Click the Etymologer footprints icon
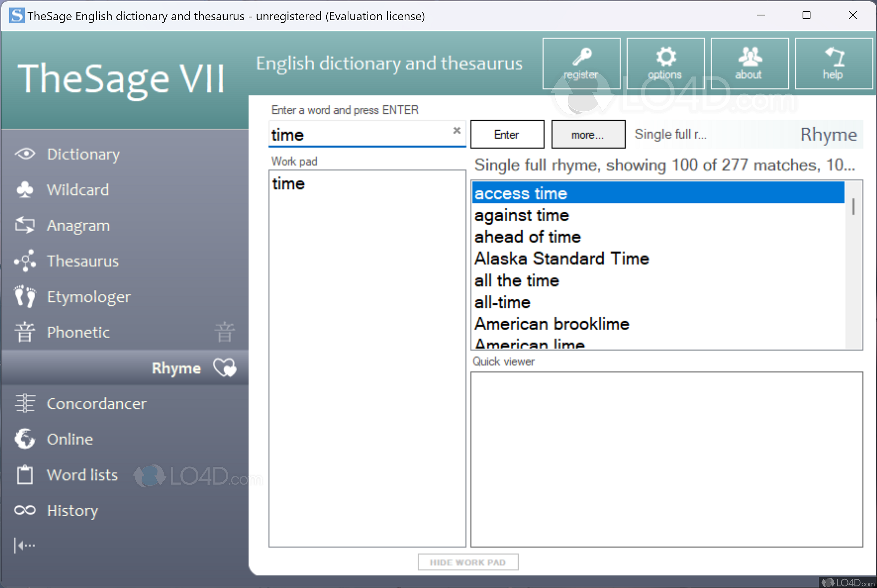The image size is (877, 588). pyautogui.click(x=25, y=297)
